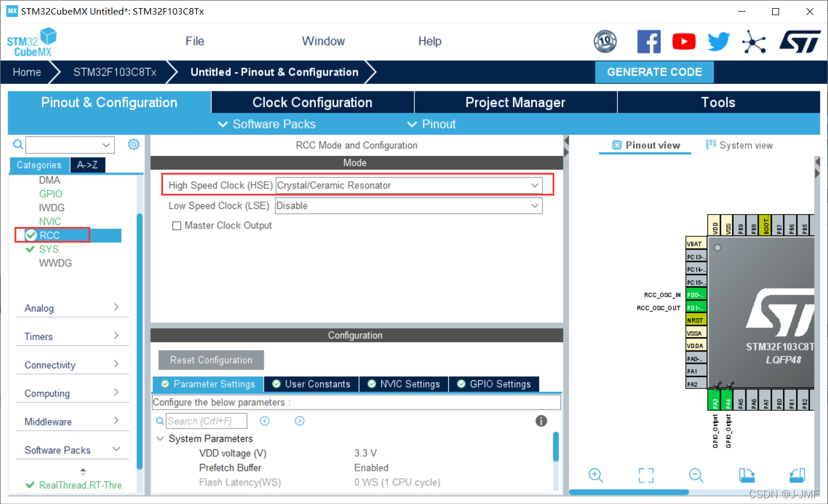Open the File menu
Screen dimensions: 828x504
(194, 41)
